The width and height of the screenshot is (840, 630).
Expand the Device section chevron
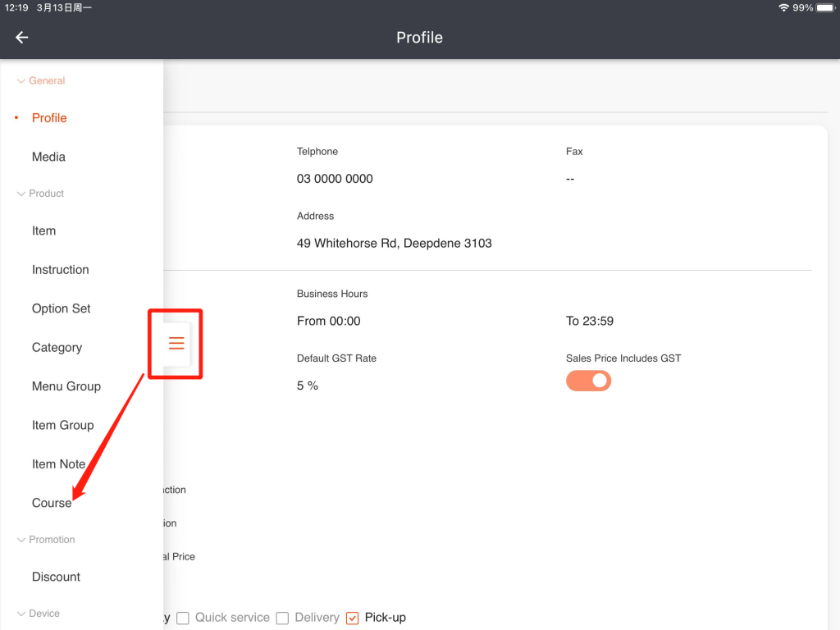(x=21, y=614)
